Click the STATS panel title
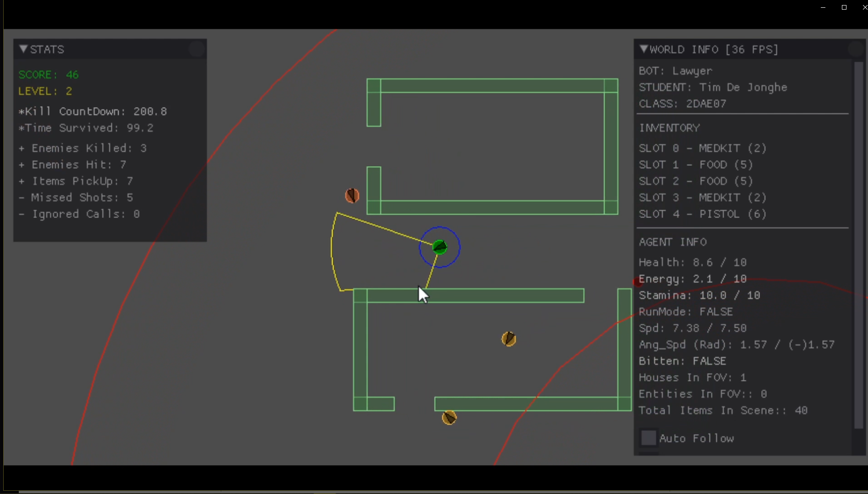Screen dimensions: 868x494 (47, 49)
